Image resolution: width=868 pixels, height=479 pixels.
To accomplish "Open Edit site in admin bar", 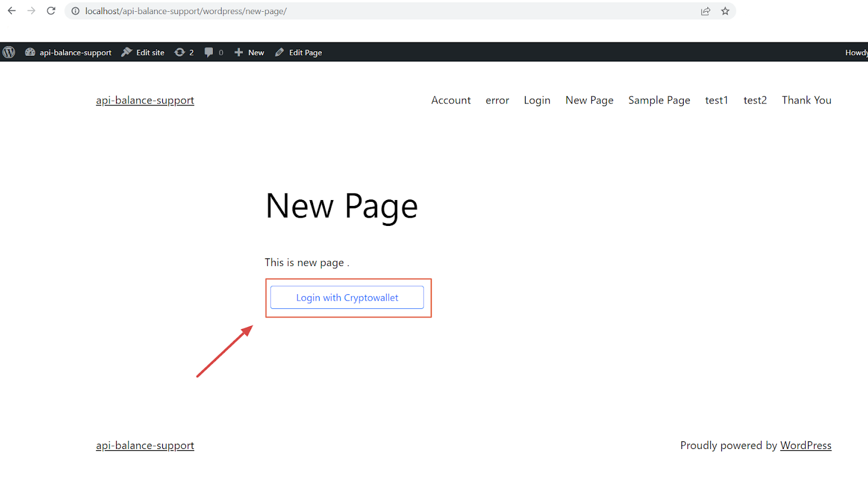I will pyautogui.click(x=143, y=52).
